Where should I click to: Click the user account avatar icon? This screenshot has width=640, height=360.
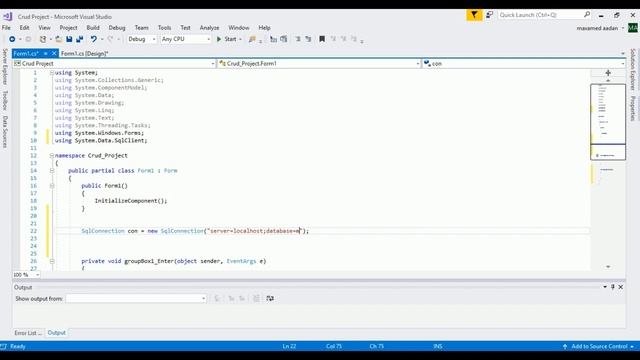click(633, 28)
